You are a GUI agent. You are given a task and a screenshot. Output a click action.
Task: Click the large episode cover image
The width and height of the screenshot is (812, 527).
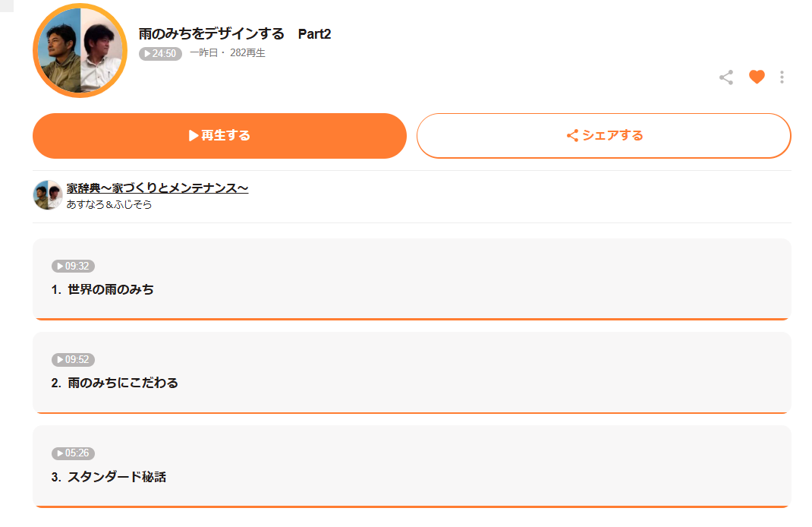(80, 50)
